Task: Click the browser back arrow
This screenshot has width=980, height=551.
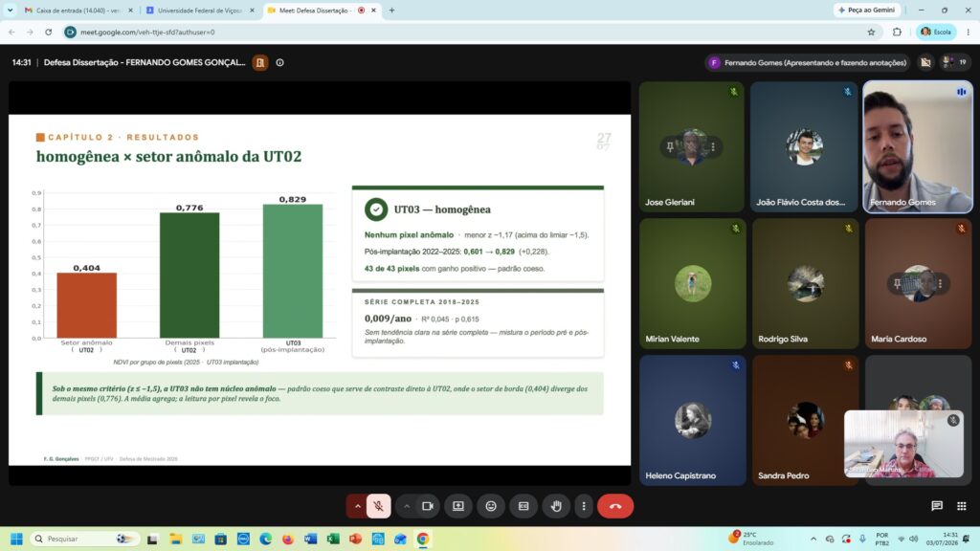Action: click(x=11, y=32)
